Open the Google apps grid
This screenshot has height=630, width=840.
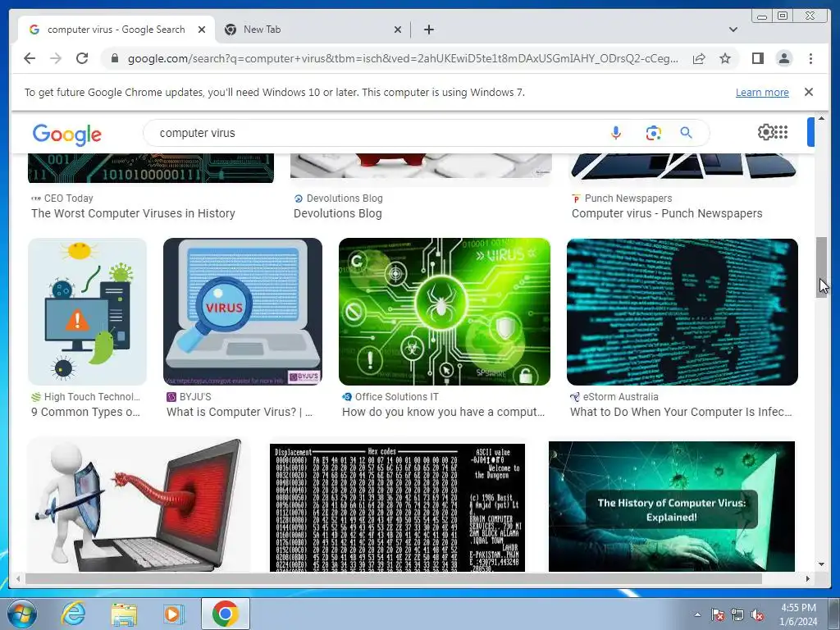click(782, 132)
